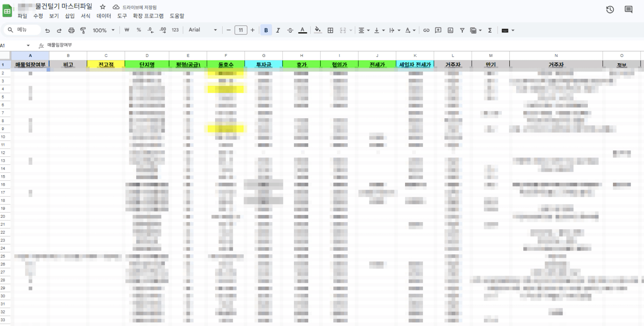Toggle bold formatting
Screen dimensions: 644x326
[x=266, y=30]
